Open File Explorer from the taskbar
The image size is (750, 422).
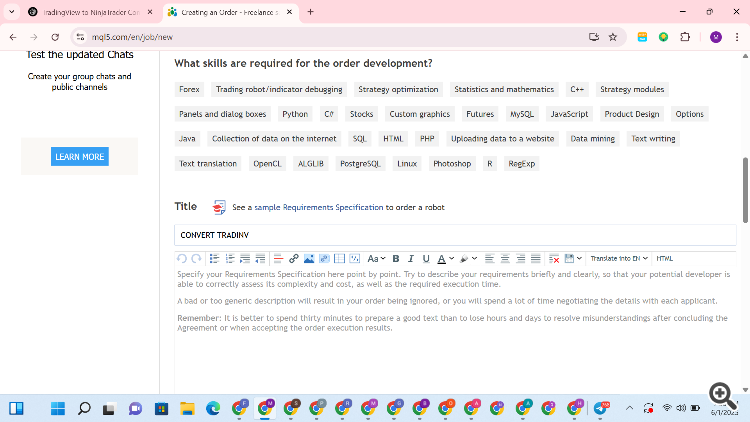tap(187, 409)
